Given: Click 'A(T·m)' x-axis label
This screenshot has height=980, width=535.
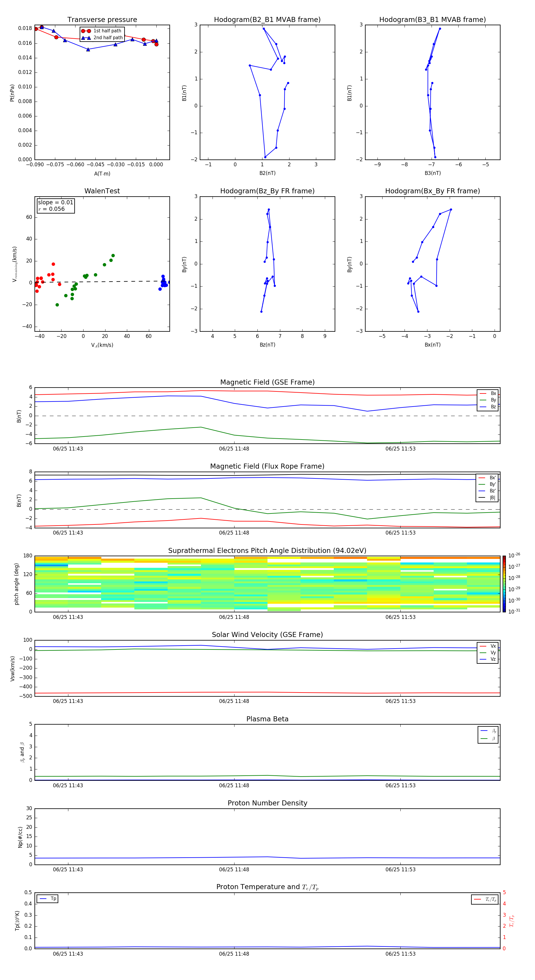Looking at the screenshot, I should point(102,174).
